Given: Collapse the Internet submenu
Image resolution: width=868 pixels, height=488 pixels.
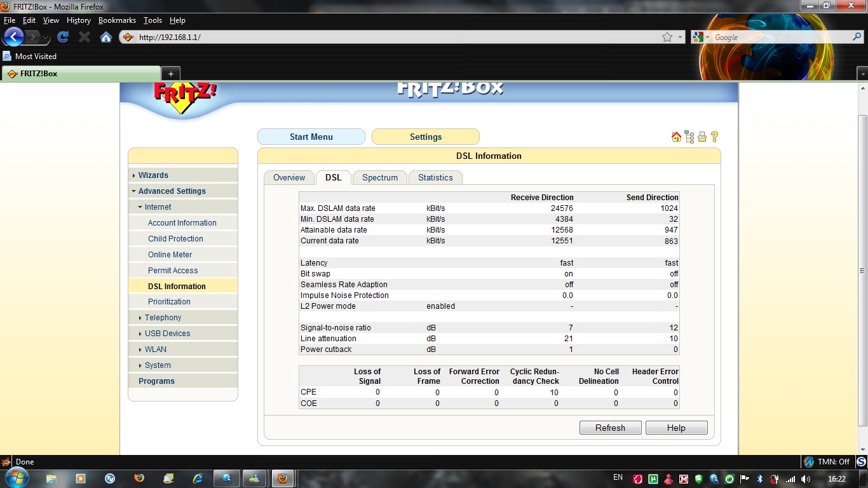Looking at the screenshot, I should [183, 207].
